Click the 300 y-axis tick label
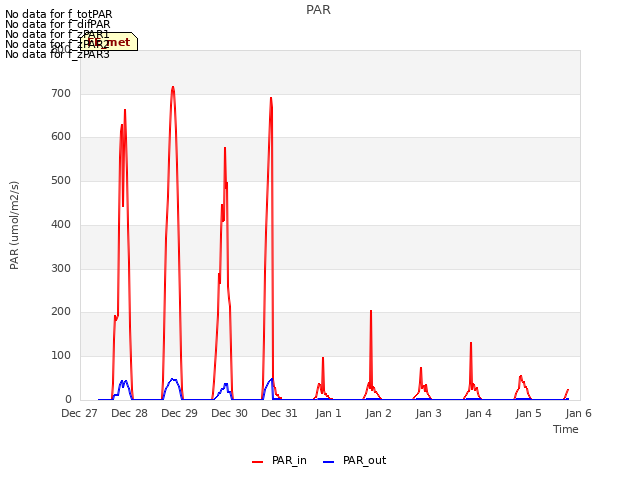 coord(61,268)
